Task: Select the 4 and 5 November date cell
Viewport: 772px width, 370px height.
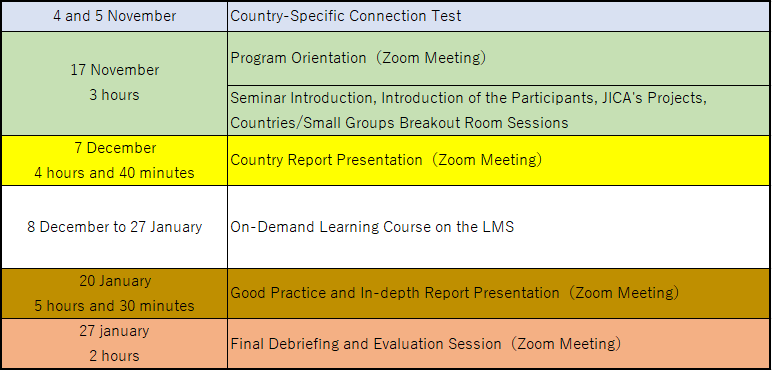Action: (114, 16)
